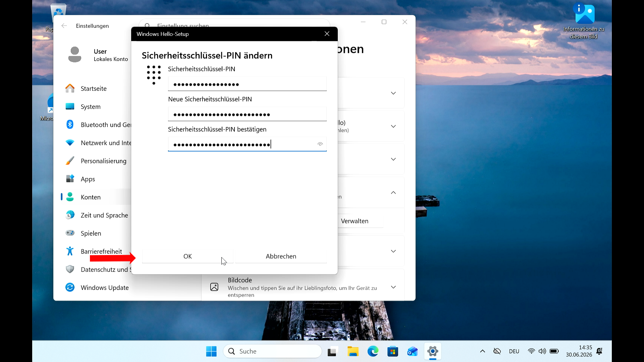This screenshot has height=362, width=644.
Task: Click the Abbrechen button in the dialog
Action: click(281, 256)
